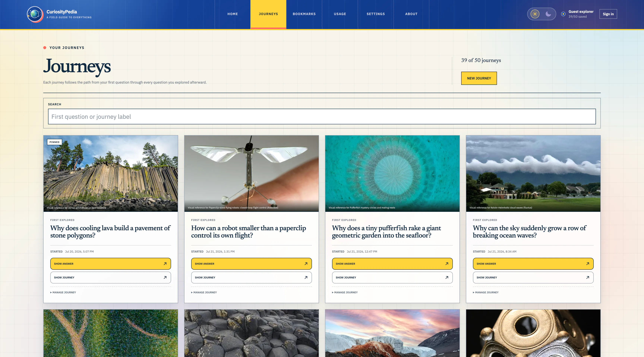Open title 'How can a robot smaller than a paperclip'

(249, 231)
